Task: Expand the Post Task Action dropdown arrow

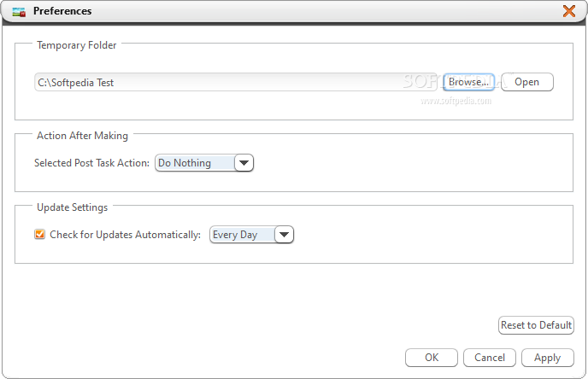Action: pos(244,163)
